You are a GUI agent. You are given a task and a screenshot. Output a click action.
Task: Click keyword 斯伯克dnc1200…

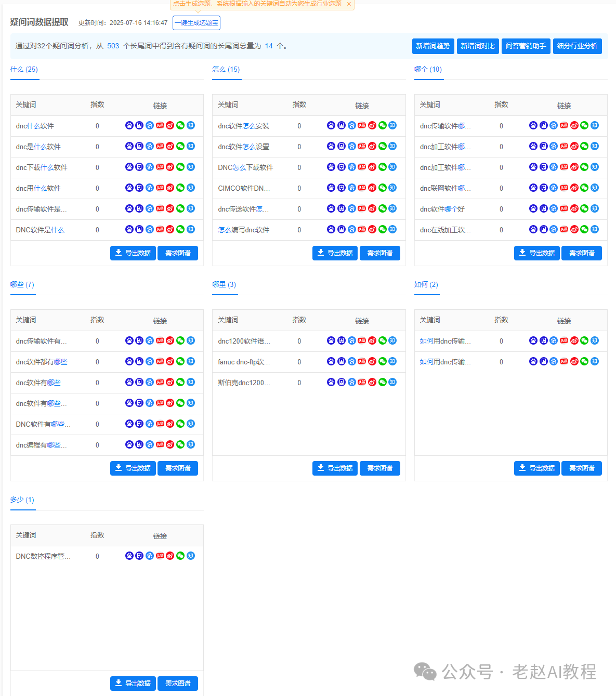coord(244,383)
